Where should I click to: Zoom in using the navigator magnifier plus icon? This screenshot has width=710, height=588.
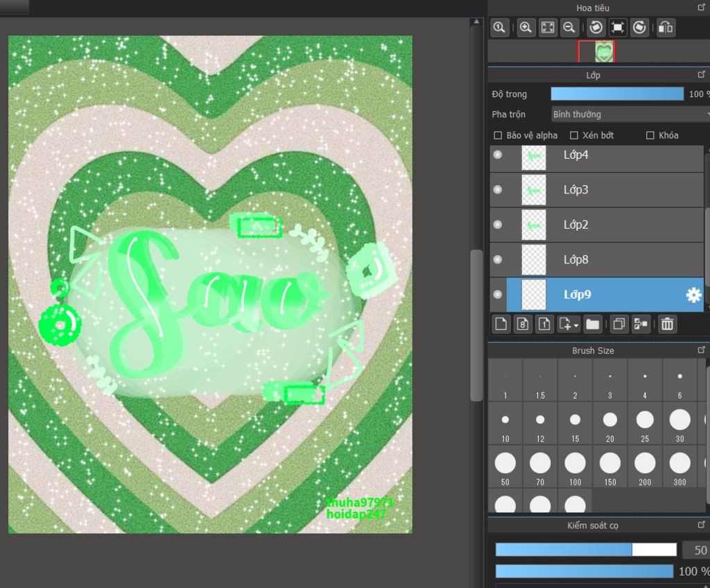526,28
